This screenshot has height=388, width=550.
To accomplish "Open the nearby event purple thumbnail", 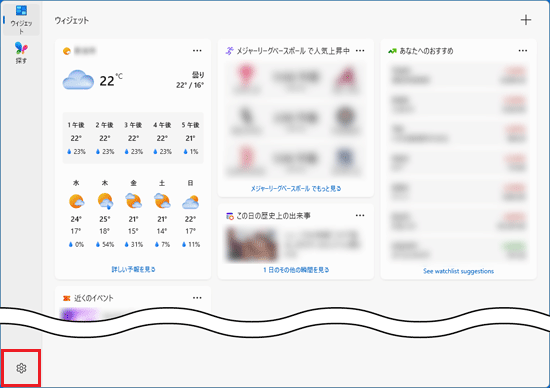I will pyautogui.click(x=79, y=313).
